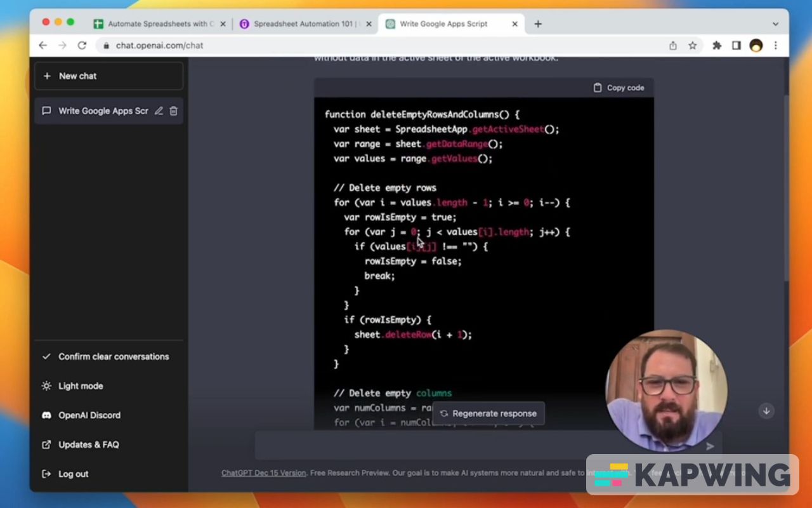Image resolution: width=812 pixels, height=508 pixels.
Task: Start a New chat
Action: click(109, 76)
